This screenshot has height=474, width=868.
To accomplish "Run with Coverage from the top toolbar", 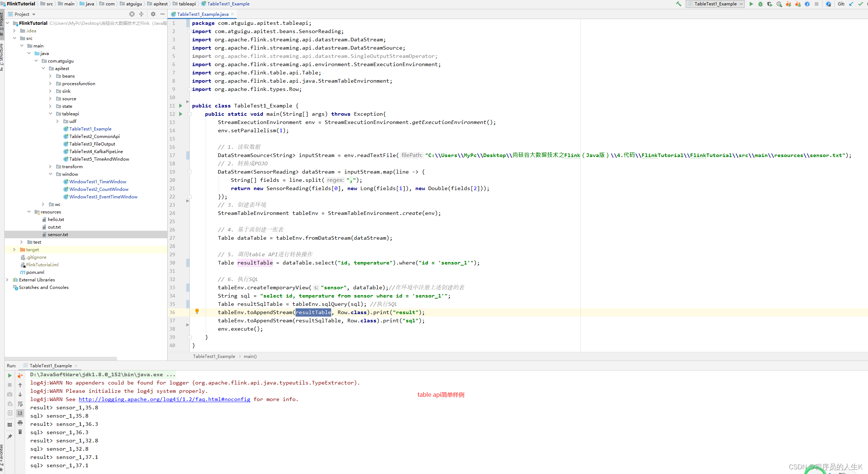I will pyautogui.click(x=769, y=4).
